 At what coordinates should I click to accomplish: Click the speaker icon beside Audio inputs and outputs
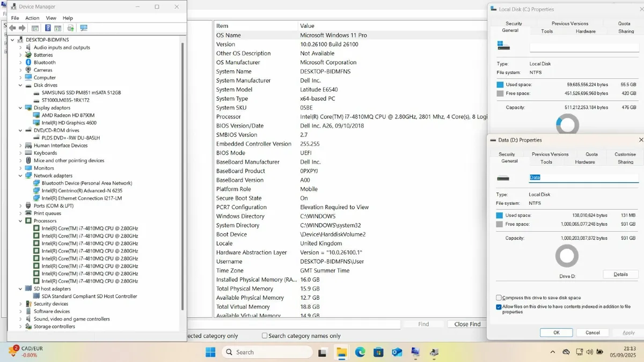[x=28, y=47]
